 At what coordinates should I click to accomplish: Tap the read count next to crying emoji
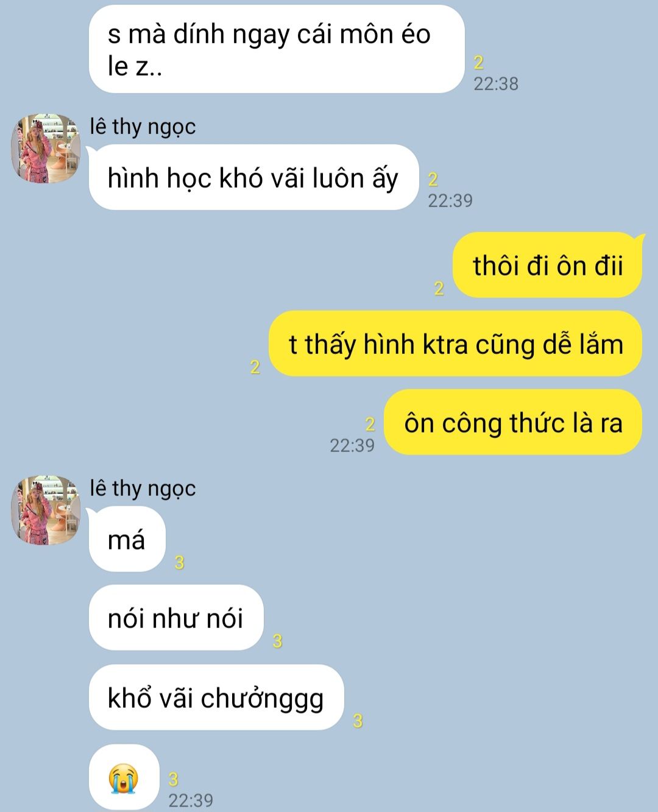(173, 779)
